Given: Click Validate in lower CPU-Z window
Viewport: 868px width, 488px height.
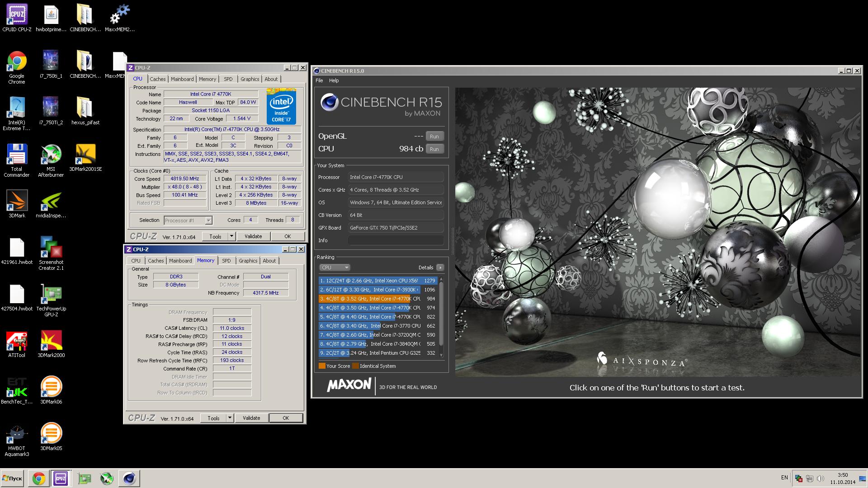Looking at the screenshot, I should point(251,418).
